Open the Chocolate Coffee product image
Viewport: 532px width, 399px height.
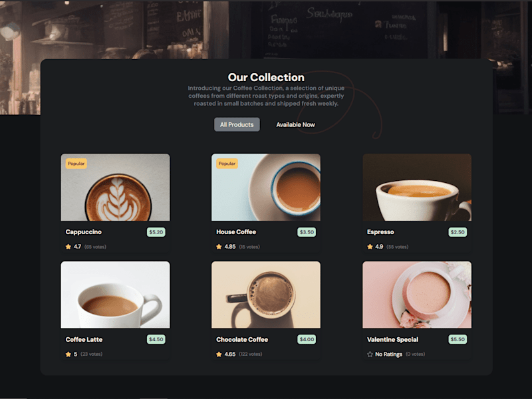click(x=266, y=295)
